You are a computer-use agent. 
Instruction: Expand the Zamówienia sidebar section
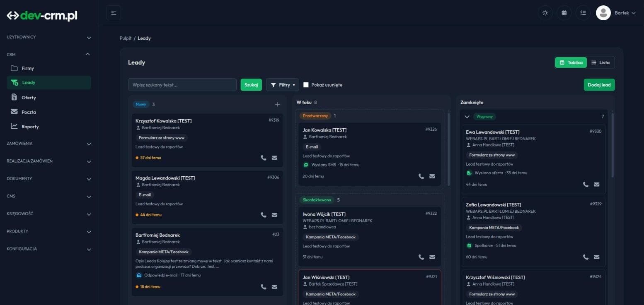click(x=49, y=144)
